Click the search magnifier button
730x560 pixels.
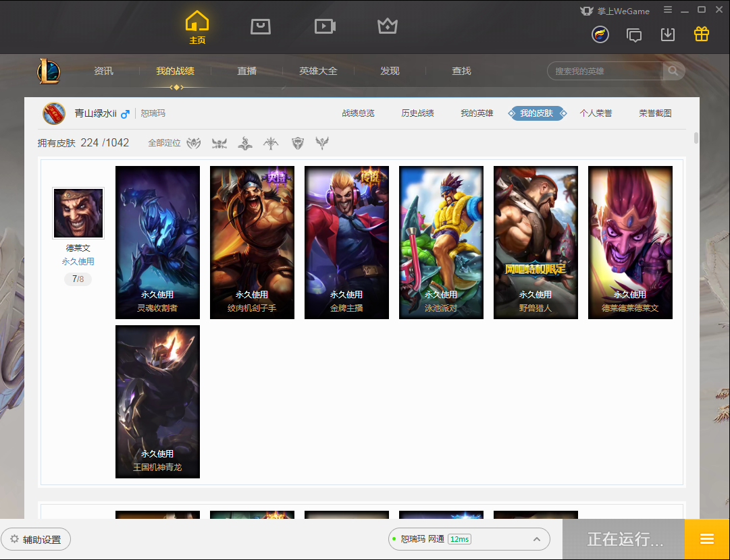coord(673,71)
